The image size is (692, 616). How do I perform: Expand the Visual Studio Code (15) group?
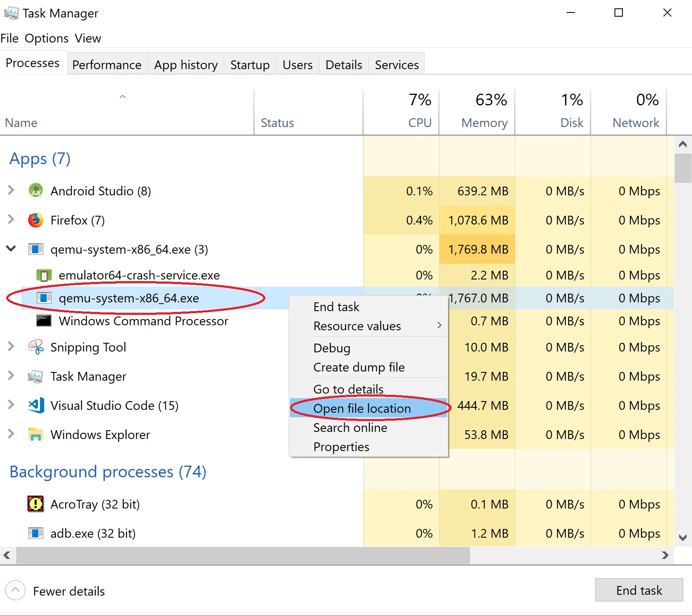point(11,405)
